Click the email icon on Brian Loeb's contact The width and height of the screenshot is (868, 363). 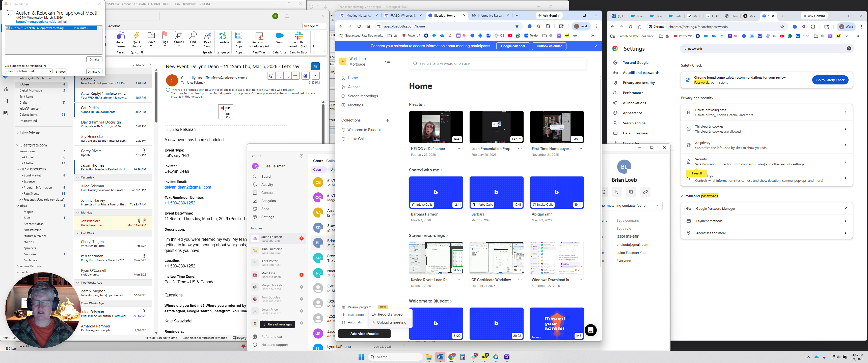tap(631, 192)
